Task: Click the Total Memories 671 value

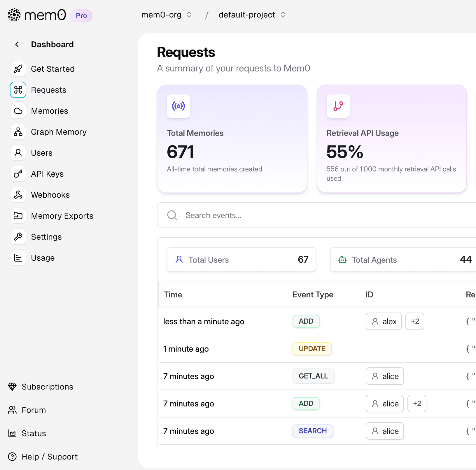Action: (181, 152)
